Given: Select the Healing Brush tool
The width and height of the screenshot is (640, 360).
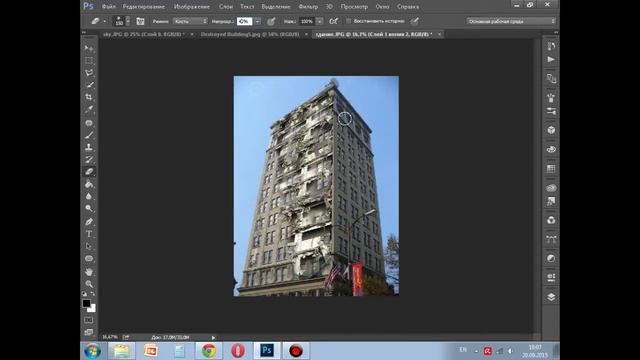Looking at the screenshot, I should pos(89,123).
